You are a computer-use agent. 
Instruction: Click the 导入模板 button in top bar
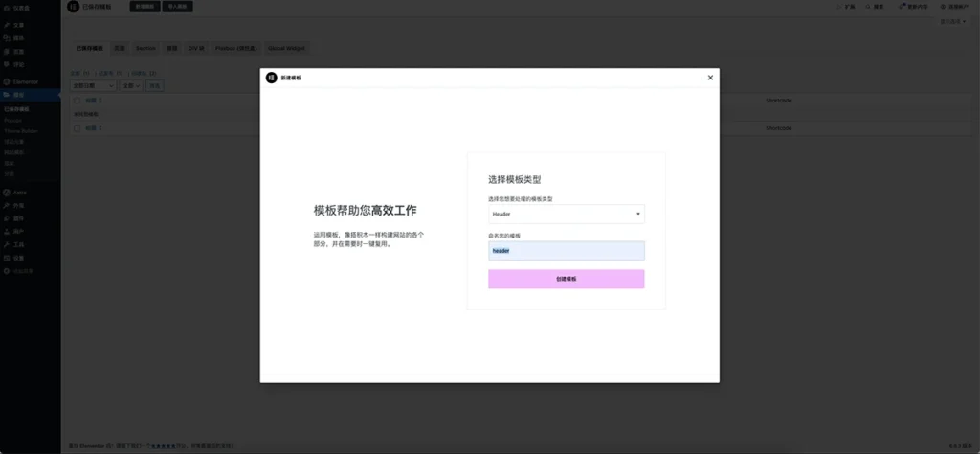(180, 7)
